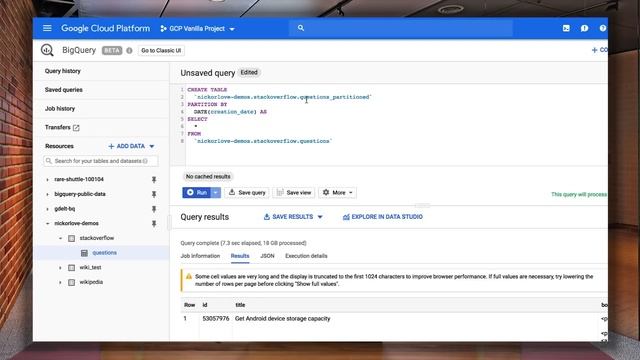This screenshot has width=640, height=360.
Task: Focus the top search bar field
Action: [x=401, y=28]
